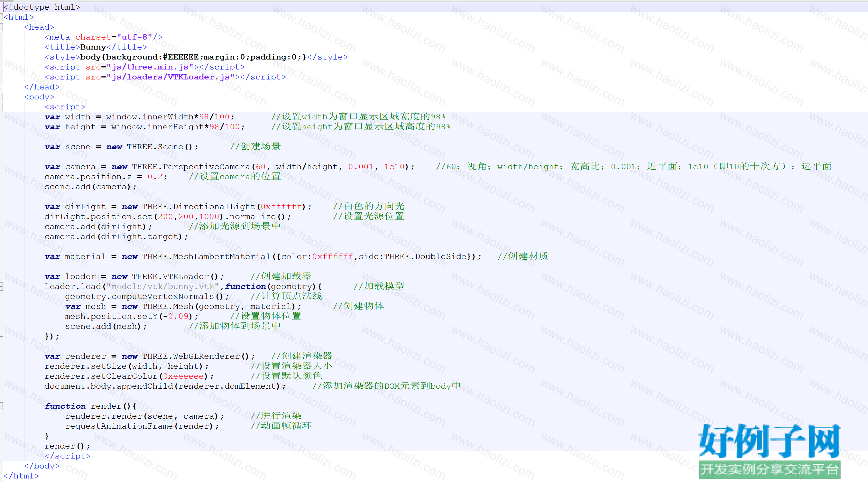Click the var scene = new THREE.Scene() line

point(121,147)
